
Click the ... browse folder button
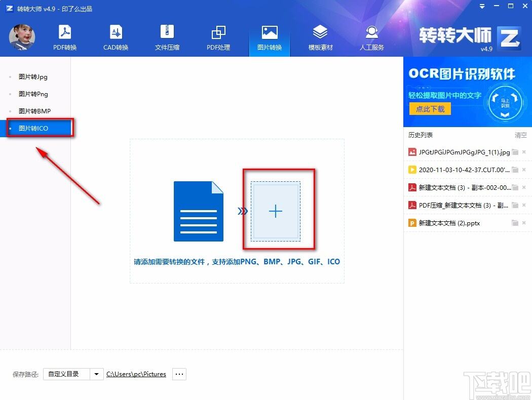tap(179, 374)
